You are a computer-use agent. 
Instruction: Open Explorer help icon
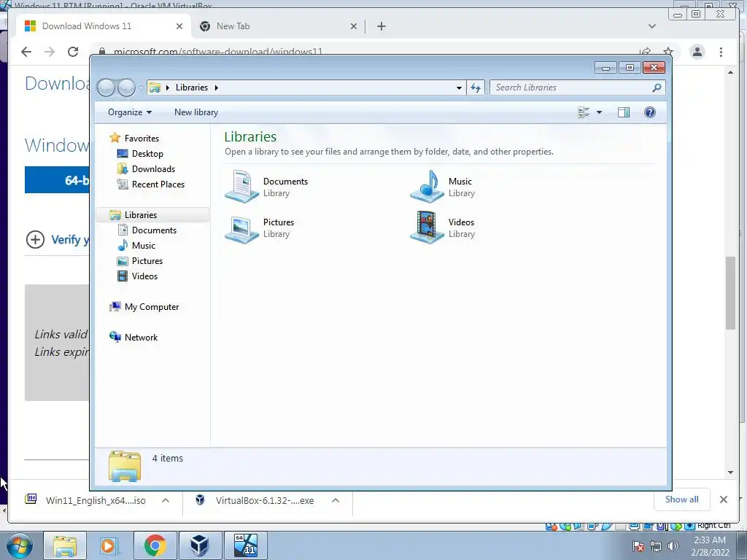pyautogui.click(x=650, y=112)
